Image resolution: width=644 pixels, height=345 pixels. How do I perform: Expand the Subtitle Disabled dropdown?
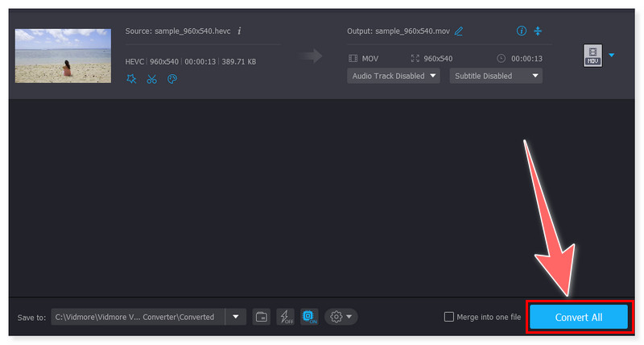(496, 76)
